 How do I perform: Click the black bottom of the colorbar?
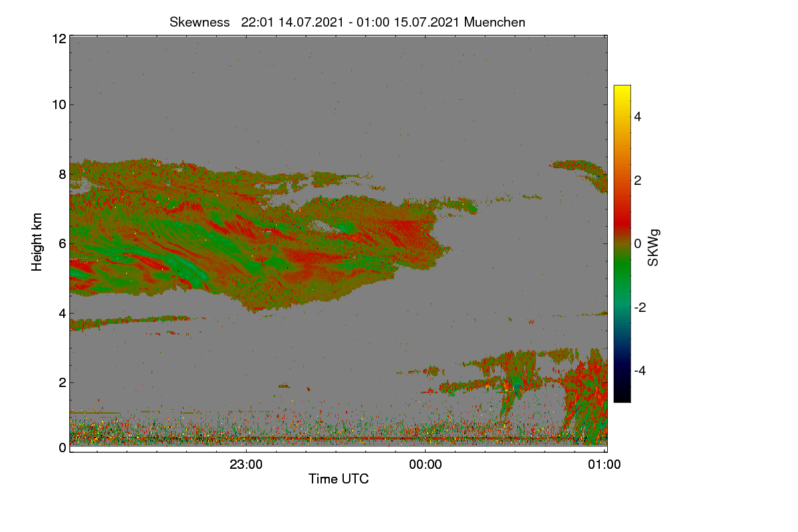tap(622, 398)
